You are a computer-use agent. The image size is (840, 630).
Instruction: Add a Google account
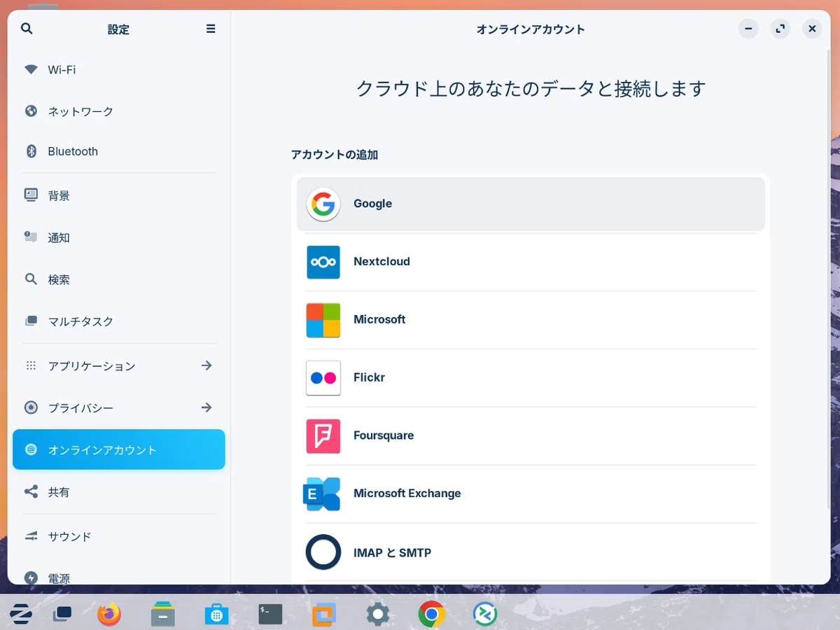click(531, 204)
